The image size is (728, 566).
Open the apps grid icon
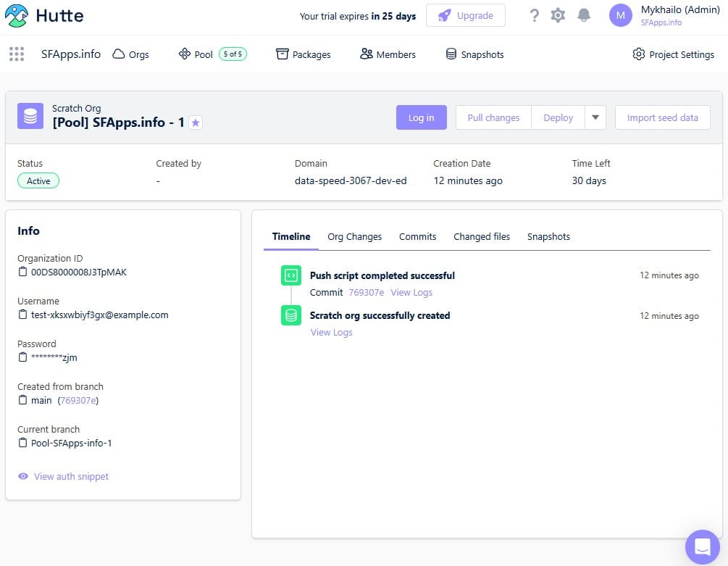click(17, 54)
